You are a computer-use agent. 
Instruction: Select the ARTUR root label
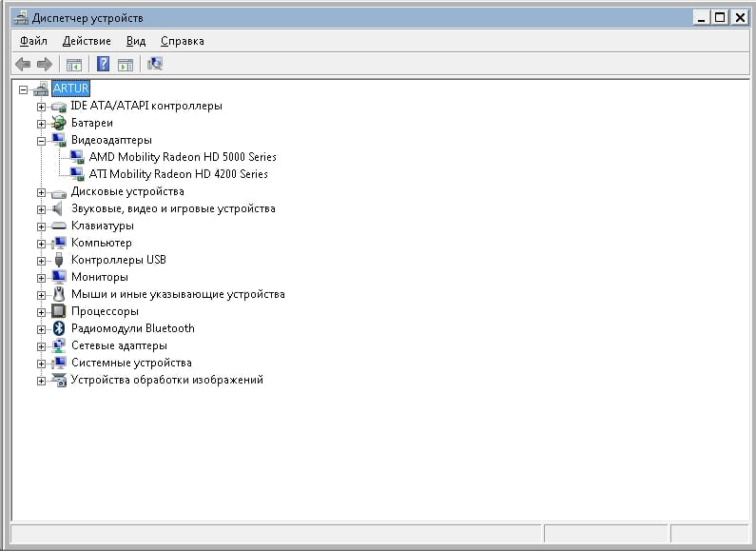click(x=71, y=89)
